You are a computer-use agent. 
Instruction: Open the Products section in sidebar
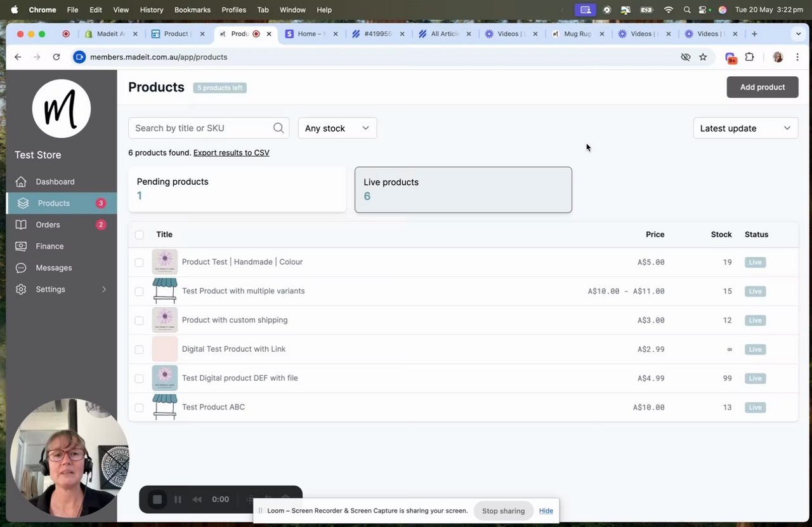click(62, 203)
